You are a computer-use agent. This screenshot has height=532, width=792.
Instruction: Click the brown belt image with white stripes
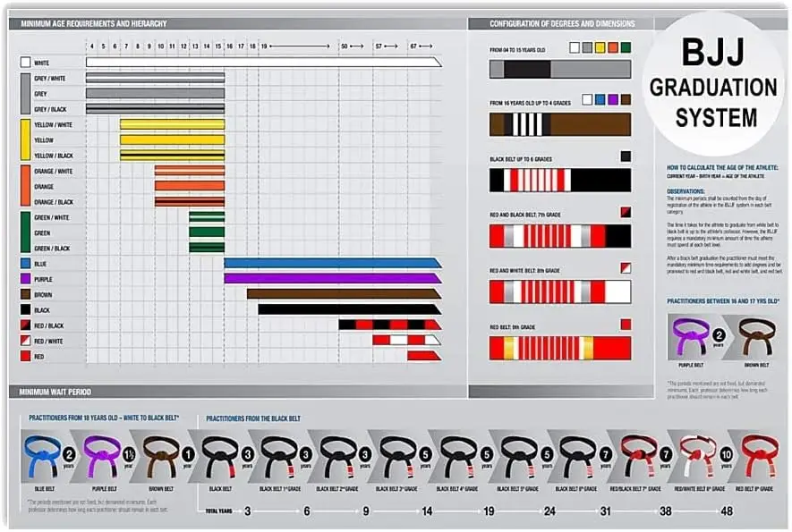560,124
